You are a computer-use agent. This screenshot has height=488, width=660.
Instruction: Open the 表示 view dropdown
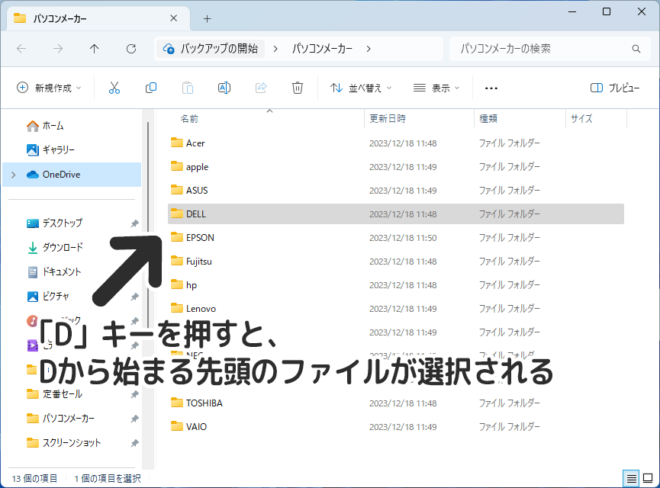coord(436,88)
